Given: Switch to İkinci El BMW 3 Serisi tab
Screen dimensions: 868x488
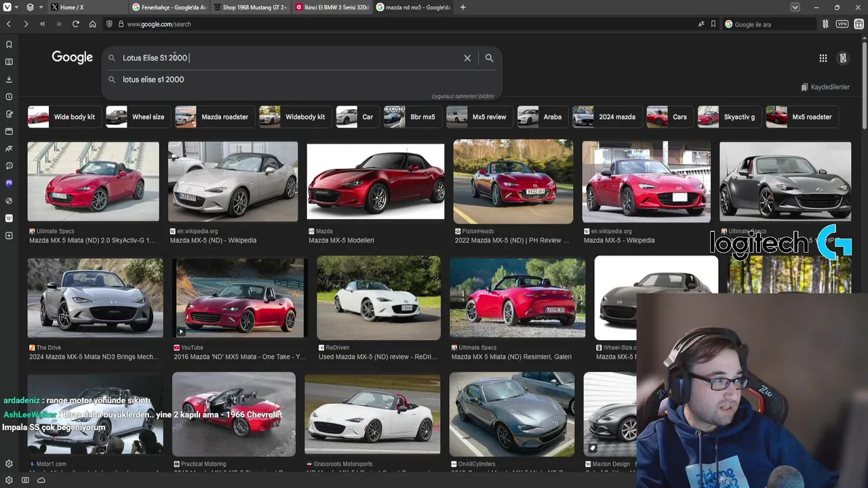Looking at the screenshot, I should coord(331,7).
